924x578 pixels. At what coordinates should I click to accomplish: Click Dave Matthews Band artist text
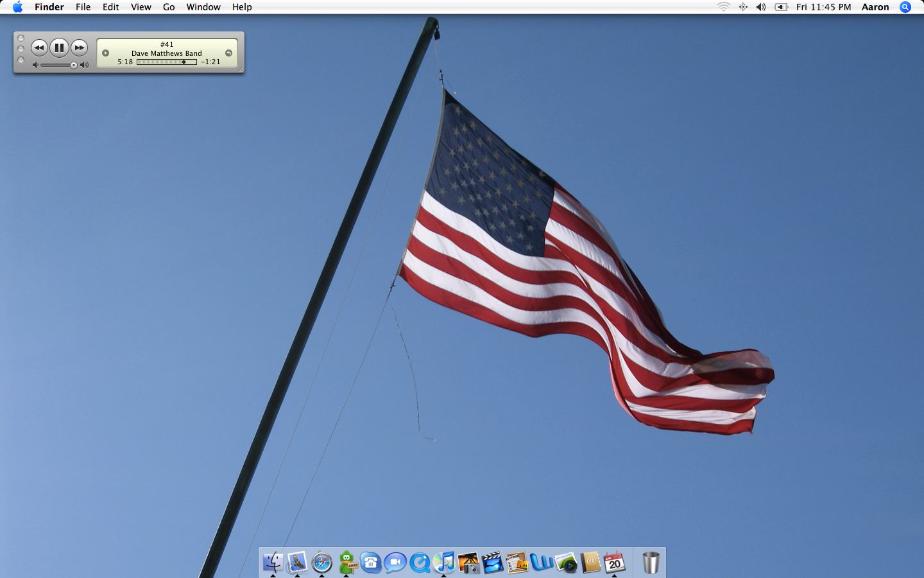167,53
